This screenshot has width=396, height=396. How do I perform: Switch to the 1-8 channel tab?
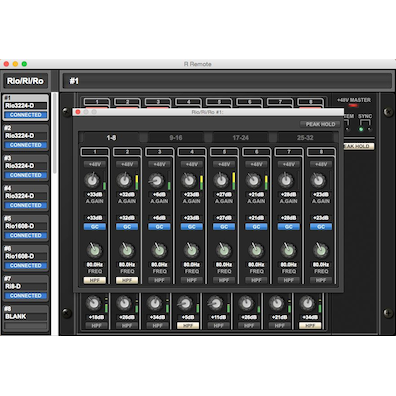point(111,138)
